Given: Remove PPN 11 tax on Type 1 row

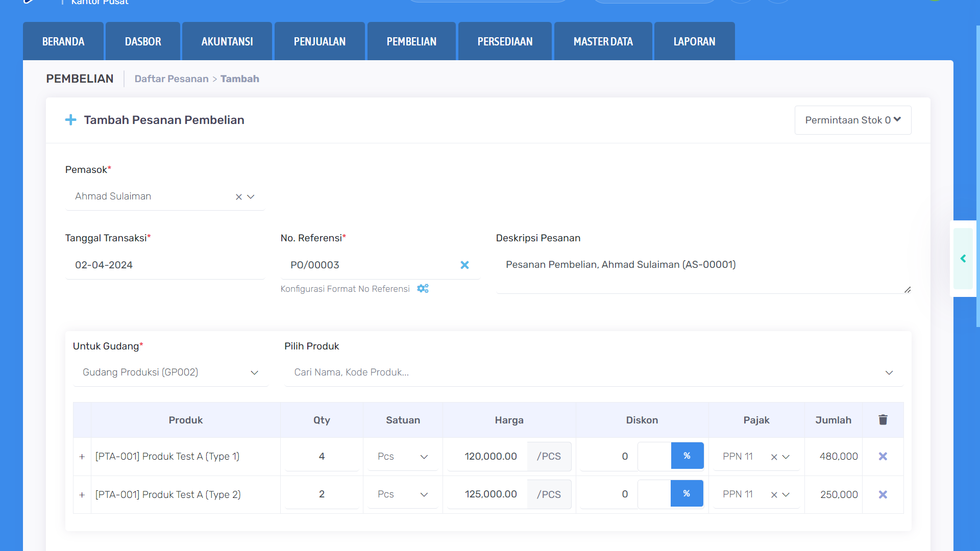Looking at the screenshot, I should pos(774,457).
